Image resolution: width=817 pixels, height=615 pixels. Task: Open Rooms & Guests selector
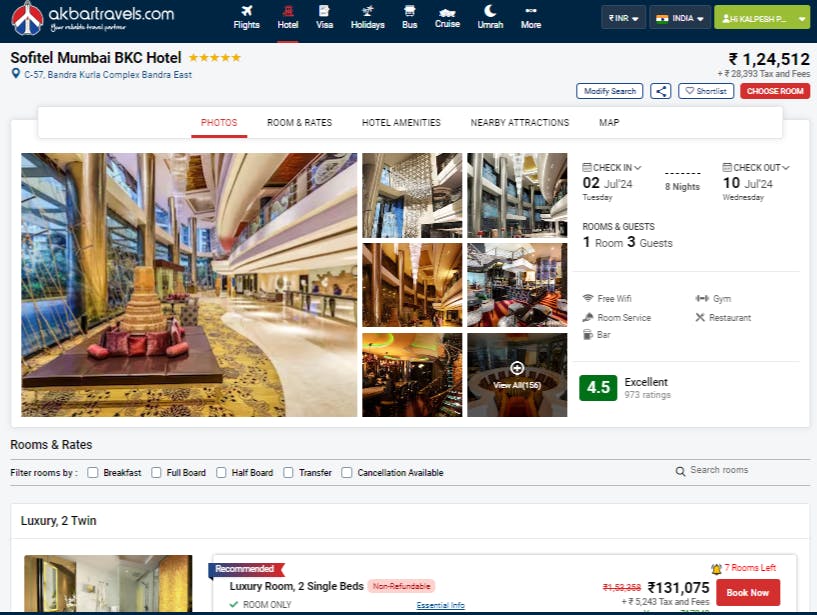coord(627,236)
